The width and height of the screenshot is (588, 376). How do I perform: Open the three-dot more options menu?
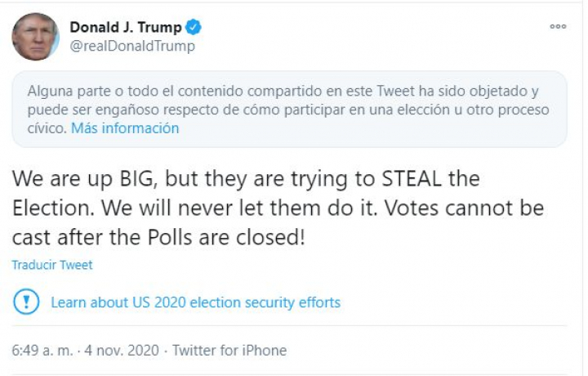tap(558, 26)
